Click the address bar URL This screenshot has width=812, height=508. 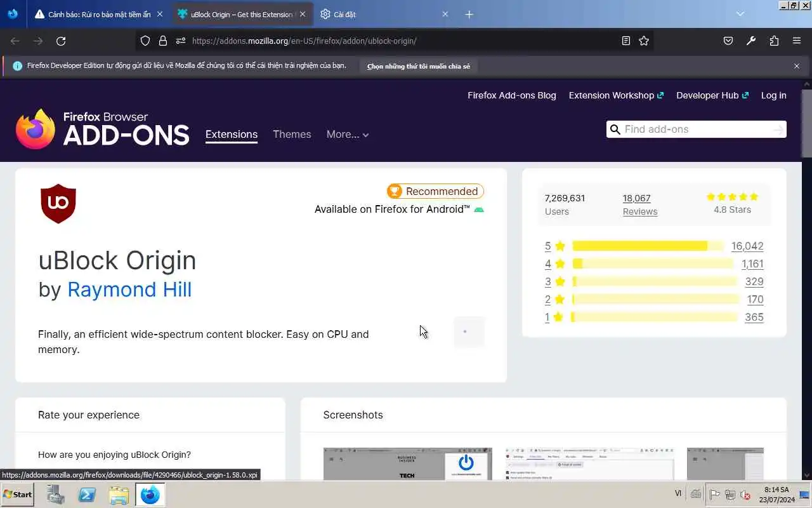point(304,41)
